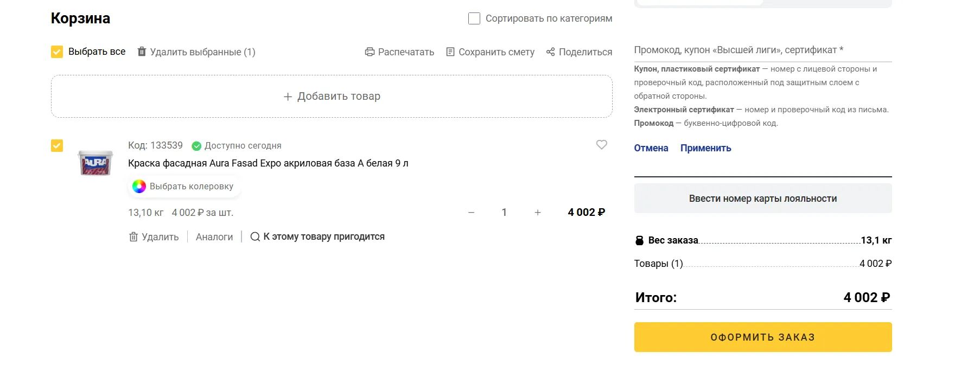Image resolution: width=980 pixels, height=371 pixels.
Task: Click the magnifier icon for К этому товару пригодится
Action: pyautogui.click(x=254, y=237)
